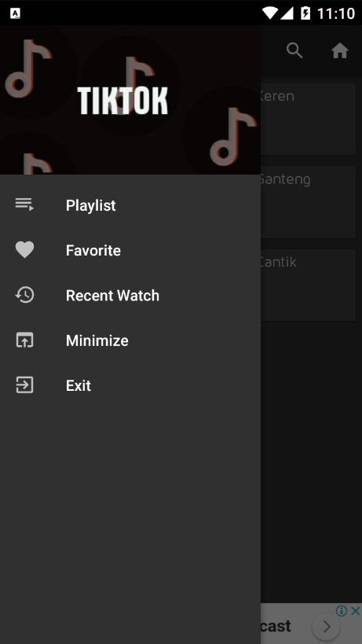Open search with the magnifier icon
Image resolution: width=362 pixels, height=644 pixels.
click(294, 51)
